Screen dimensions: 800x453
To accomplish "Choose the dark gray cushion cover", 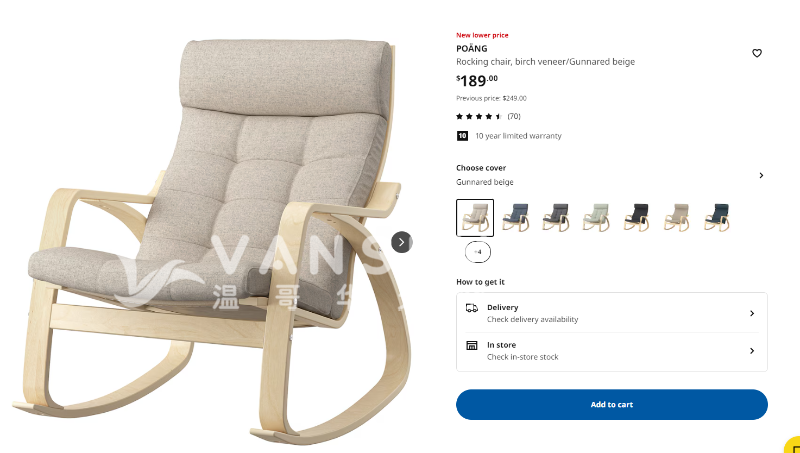I will (x=556, y=217).
